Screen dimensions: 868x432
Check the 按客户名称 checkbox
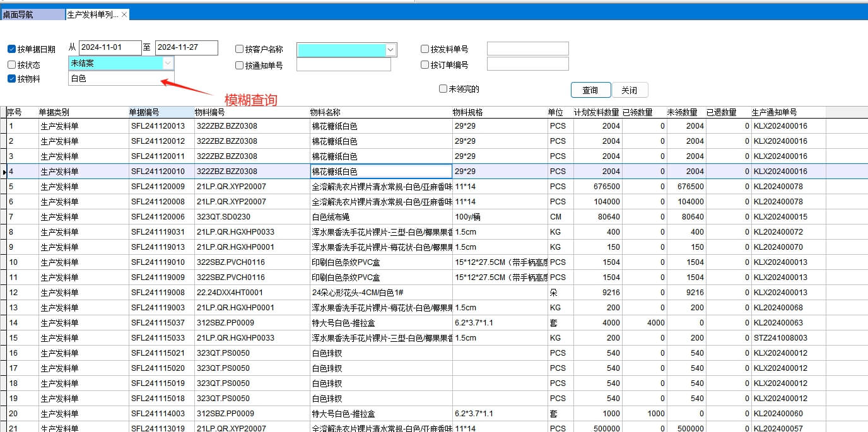[x=240, y=49]
